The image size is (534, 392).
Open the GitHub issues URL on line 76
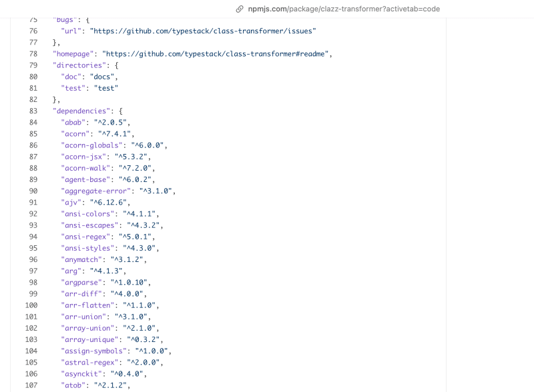pos(203,31)
